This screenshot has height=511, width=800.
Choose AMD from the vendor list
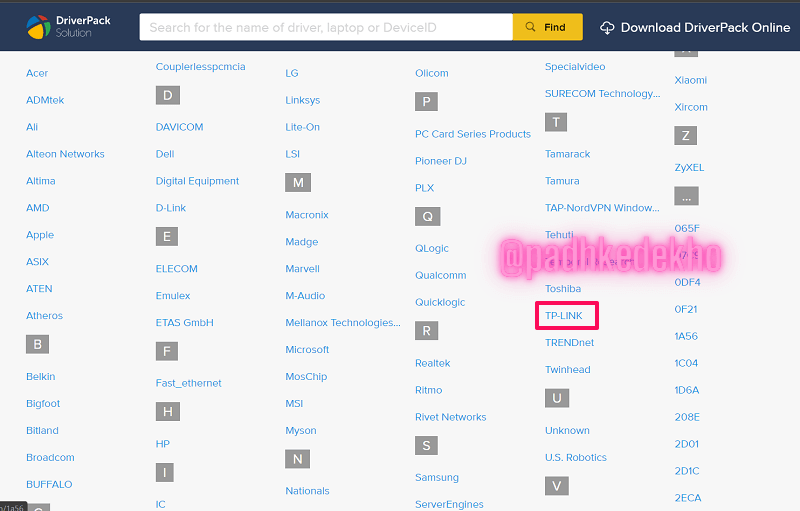(38, 208)
